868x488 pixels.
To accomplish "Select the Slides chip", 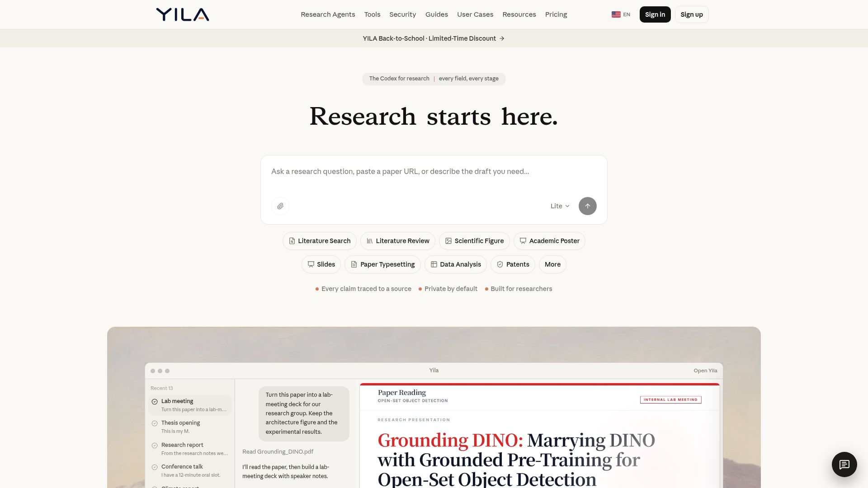I will pyautogui.click(x=321, y=264).
